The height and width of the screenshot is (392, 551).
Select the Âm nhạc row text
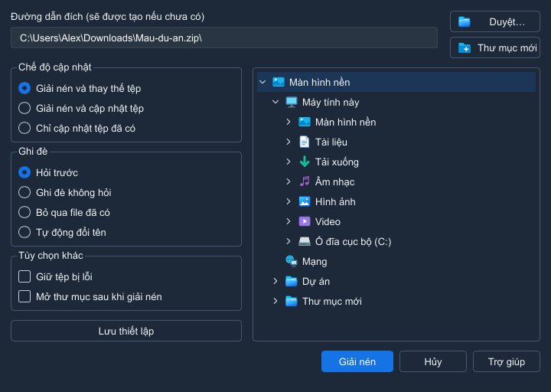coord(335,182)
